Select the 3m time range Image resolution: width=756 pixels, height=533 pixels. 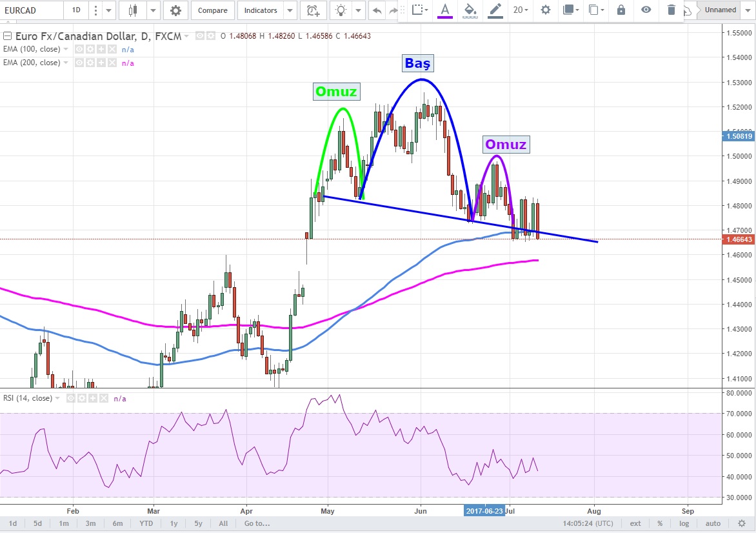click(x=91, y=523)
